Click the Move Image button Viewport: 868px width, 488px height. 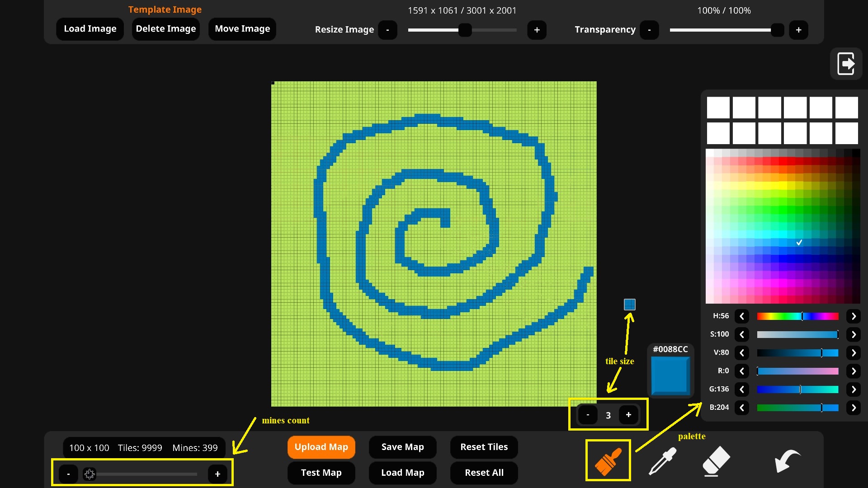pos(242,29)
